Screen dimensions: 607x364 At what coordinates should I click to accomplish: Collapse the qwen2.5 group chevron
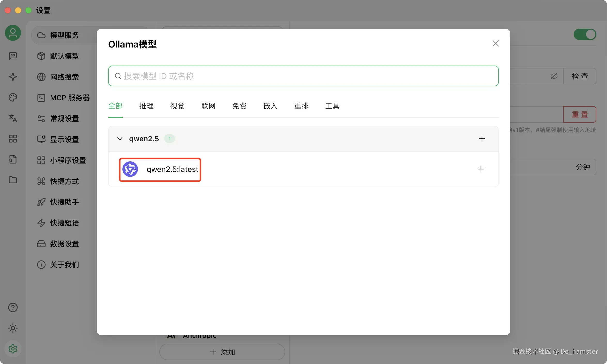tap(120, 139)
